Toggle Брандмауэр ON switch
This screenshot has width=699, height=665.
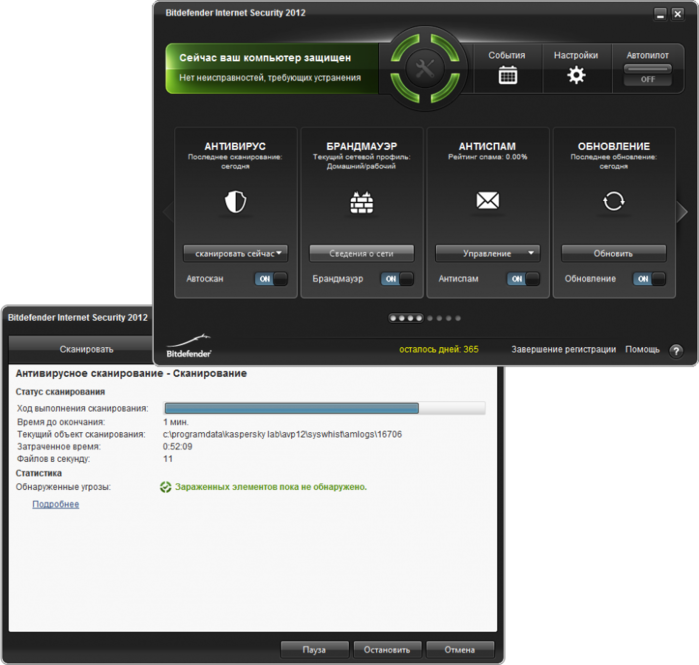397,279
